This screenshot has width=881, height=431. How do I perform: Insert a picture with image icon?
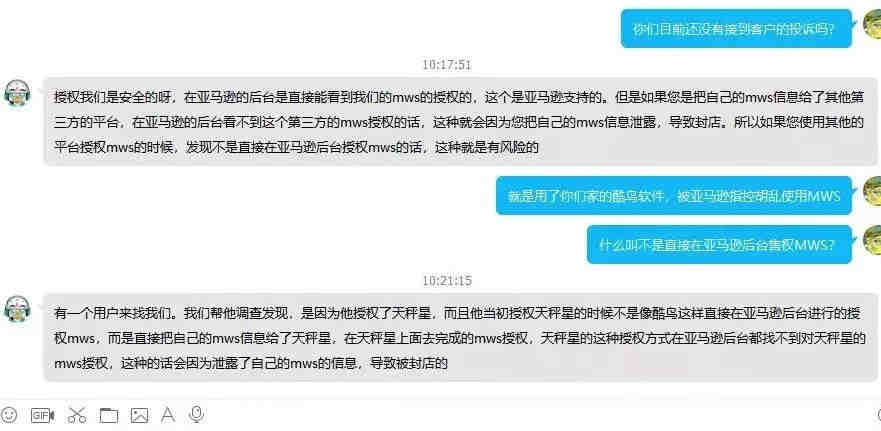pos(139,415)
